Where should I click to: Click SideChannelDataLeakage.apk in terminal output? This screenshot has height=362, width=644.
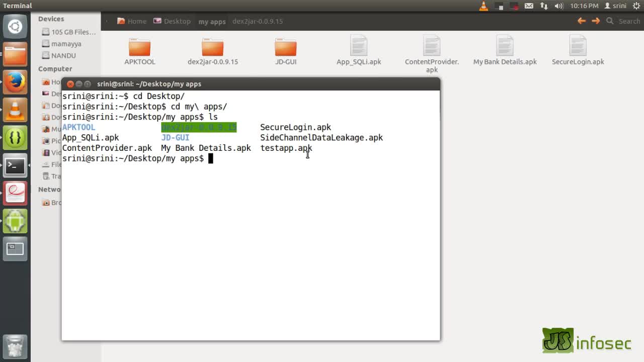pyautogui.click(x=321, y=138)
